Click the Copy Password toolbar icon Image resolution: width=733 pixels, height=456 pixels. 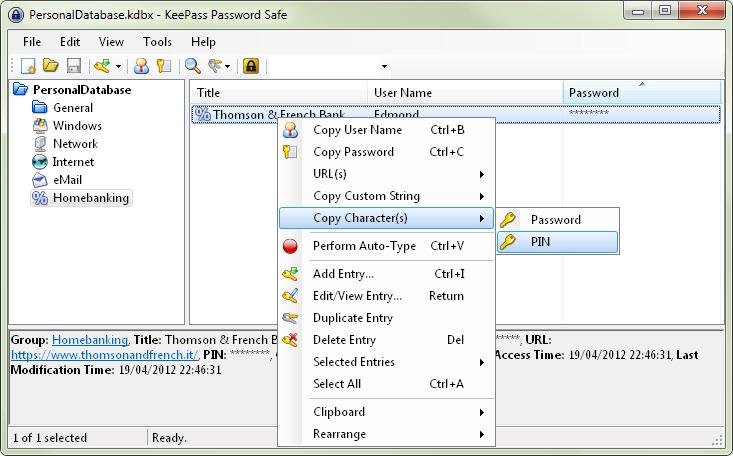(164, 66)
